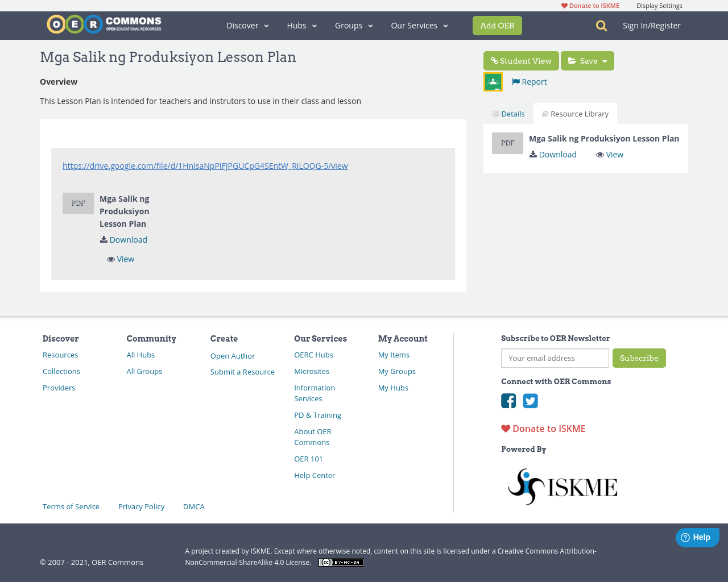This screenshot has height=582, width=728.
Task: Select the Resource Library tab
Action: point(575,113)
